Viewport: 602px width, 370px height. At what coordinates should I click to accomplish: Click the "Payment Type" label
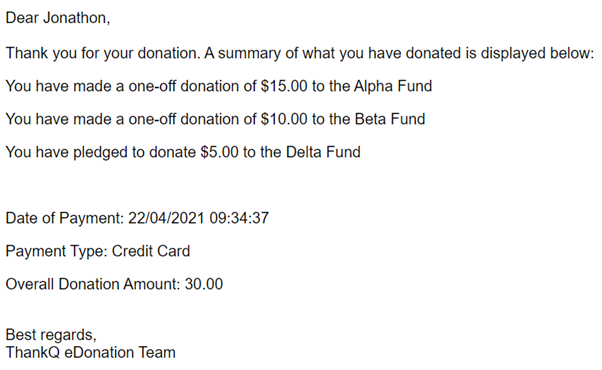point(56,251)
